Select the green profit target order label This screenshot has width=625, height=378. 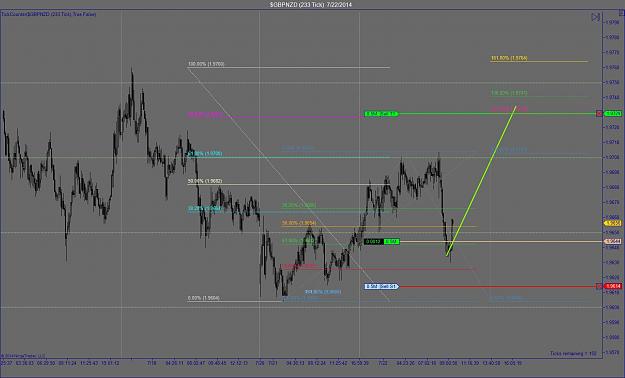[x=381, y=114]
